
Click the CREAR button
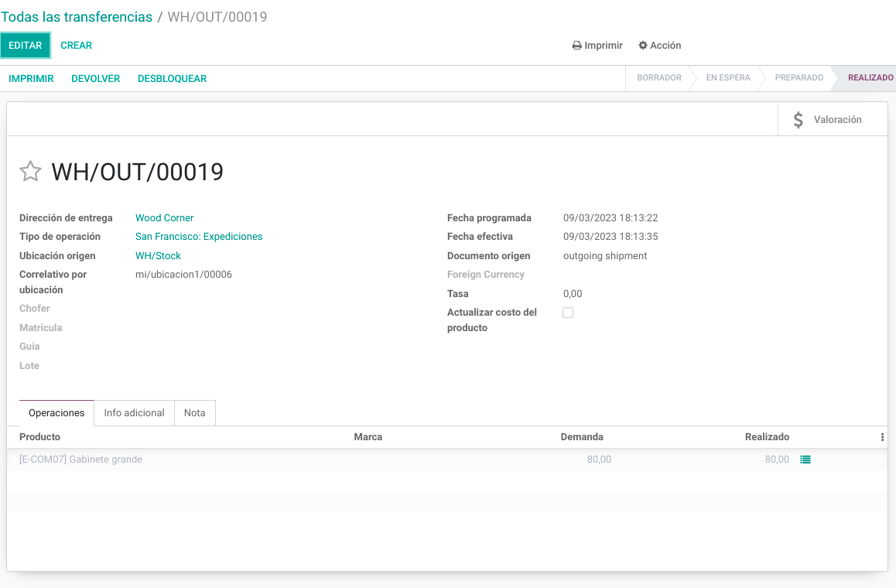pyautogui.click(x=76, y=46)
